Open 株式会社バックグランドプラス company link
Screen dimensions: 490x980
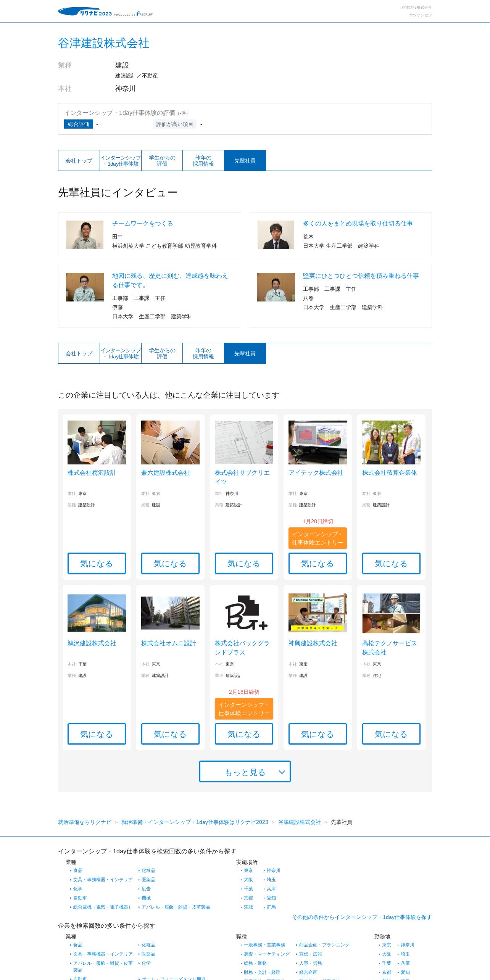(x=242, y=648)
